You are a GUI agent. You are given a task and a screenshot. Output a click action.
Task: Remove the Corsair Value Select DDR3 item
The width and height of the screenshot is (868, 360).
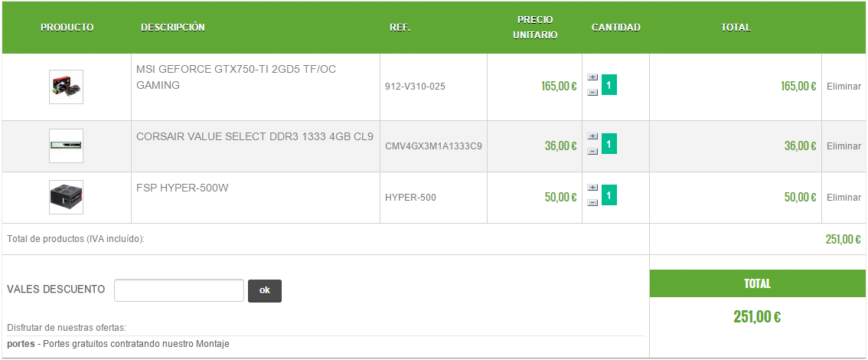844,146
